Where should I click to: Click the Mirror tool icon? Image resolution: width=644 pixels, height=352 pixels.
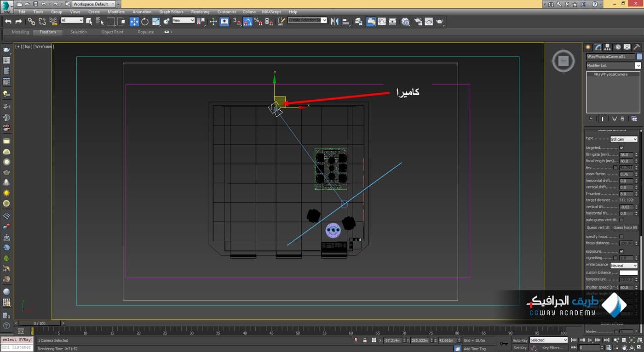click(x=334, y=22)
